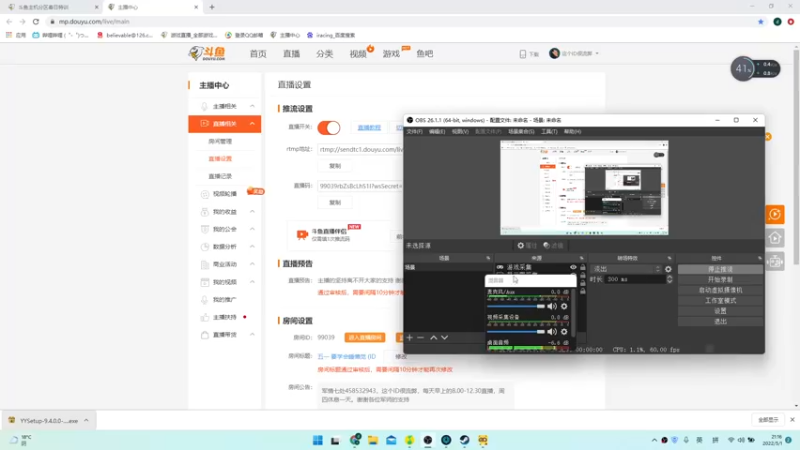The width and height of the screenshot is (800, 450).
Task: Add a scene with the OBS plus icon
Action: coord(409,337)
